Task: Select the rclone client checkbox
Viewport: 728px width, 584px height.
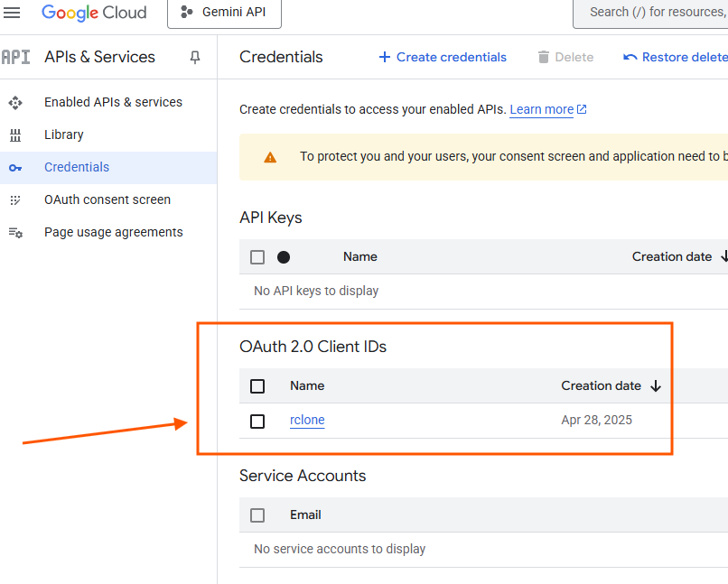Action: point(257,422)
